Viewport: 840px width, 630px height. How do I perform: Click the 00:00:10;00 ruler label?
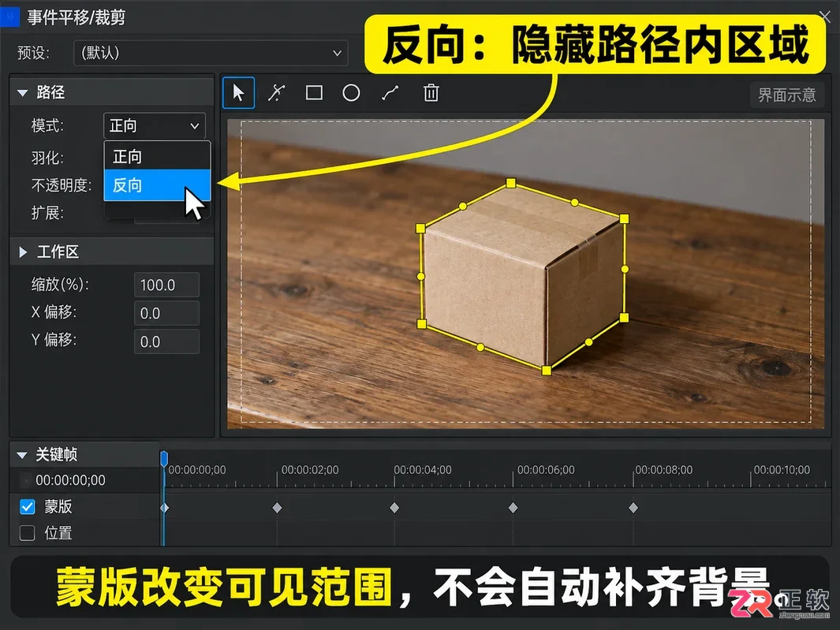[782, 470]
